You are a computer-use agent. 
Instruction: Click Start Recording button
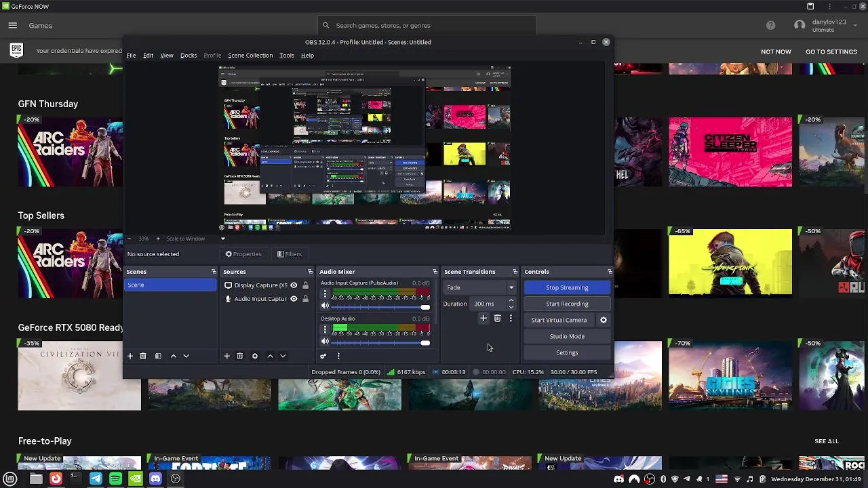567,304
